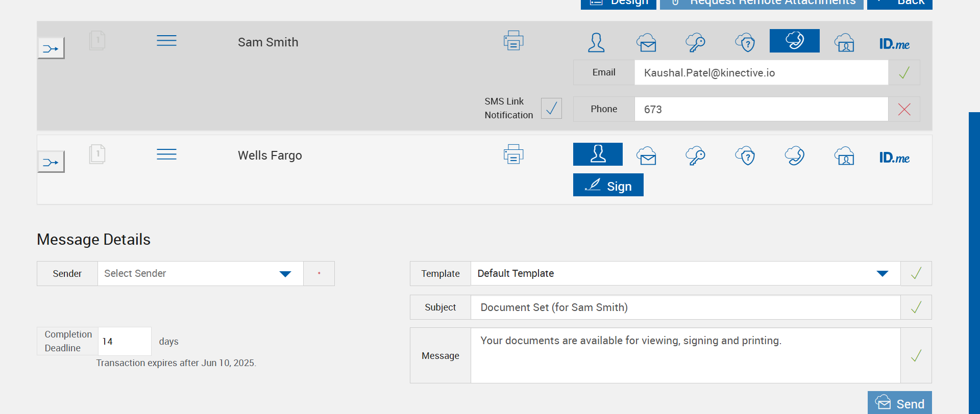Toggle the SMS Link Notification checkbox
Viewport: 980px width, 414px height.
[551, 108]
